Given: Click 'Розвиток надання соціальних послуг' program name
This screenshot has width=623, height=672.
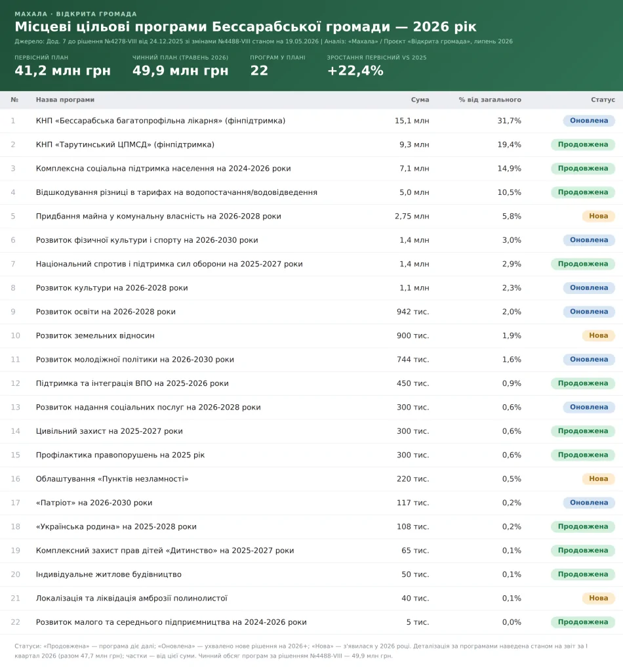Looking at the screenshot, I should (x=148, y=407).
